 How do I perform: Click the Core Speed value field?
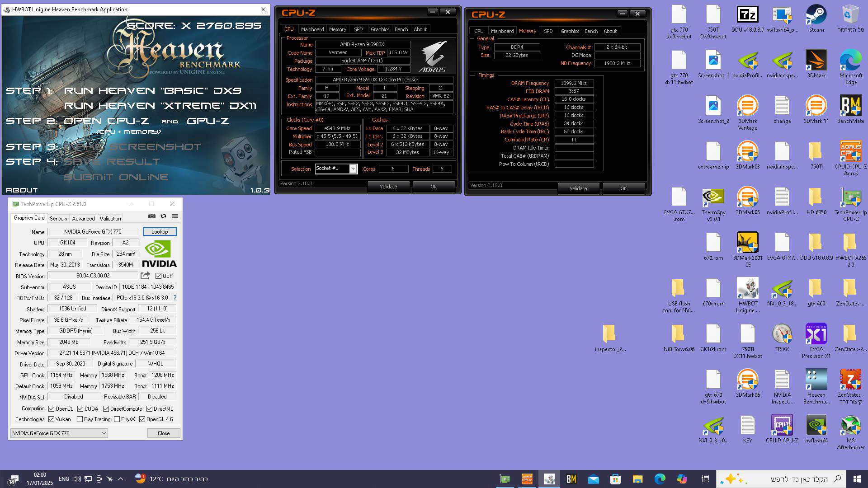337,128
